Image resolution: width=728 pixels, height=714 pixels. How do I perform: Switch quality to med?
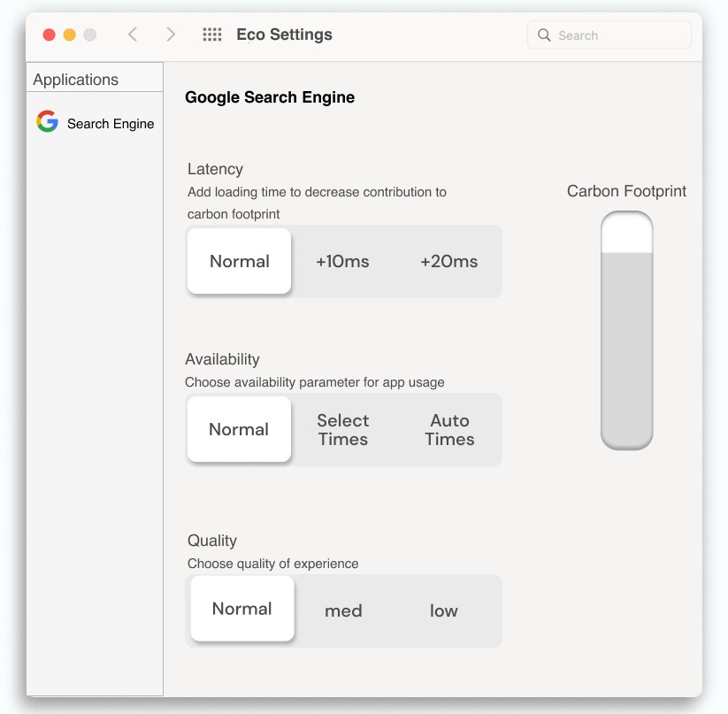click(343, 610)
